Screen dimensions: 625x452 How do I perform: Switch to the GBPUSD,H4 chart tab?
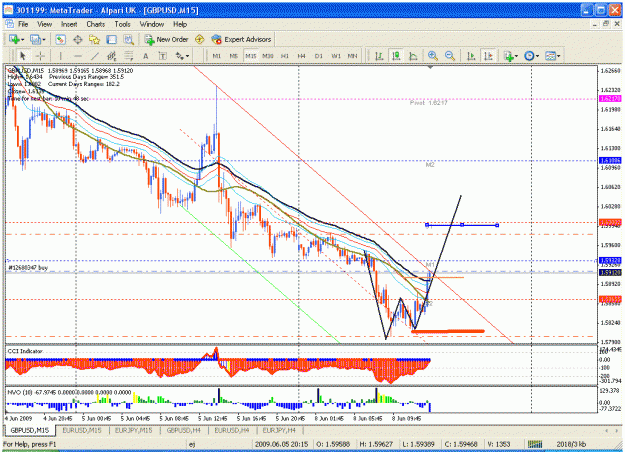click(183, 430)
